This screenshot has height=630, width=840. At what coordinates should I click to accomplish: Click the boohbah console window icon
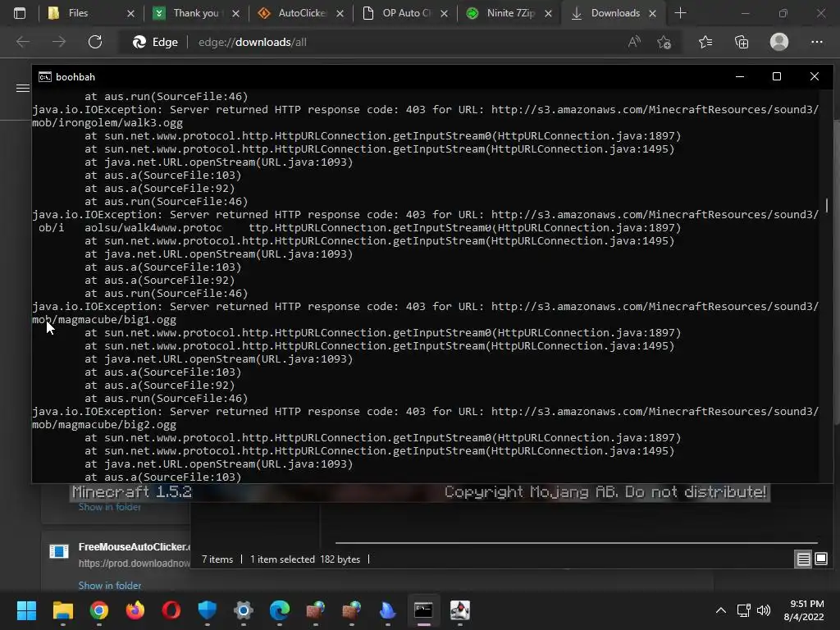(x=45, y=77)
